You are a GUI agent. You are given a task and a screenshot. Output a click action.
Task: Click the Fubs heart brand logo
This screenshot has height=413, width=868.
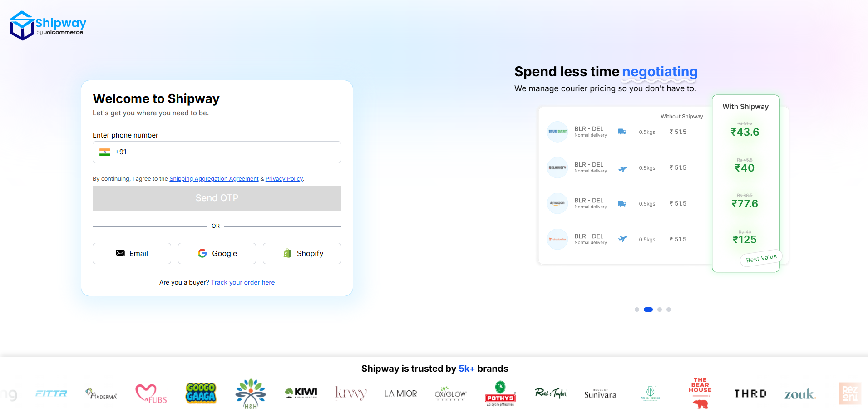pos(151,393)
